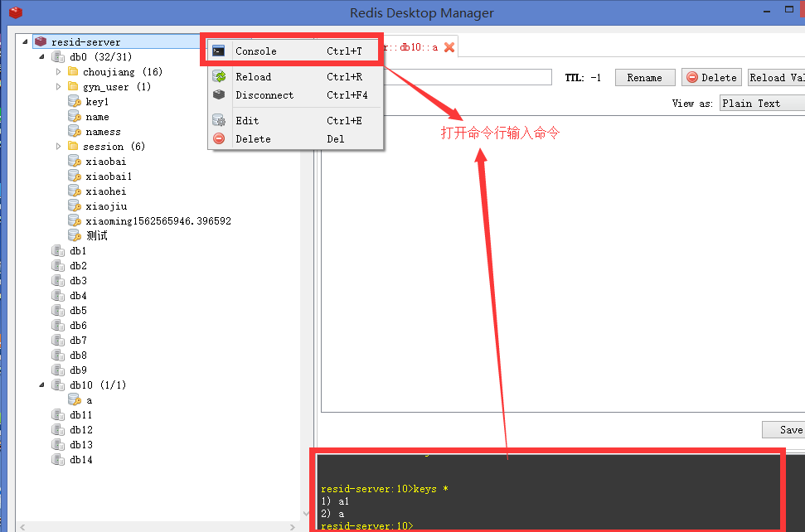Expand the session folder
This screenshot has width=805, height=532.
[x=59, y=146]
